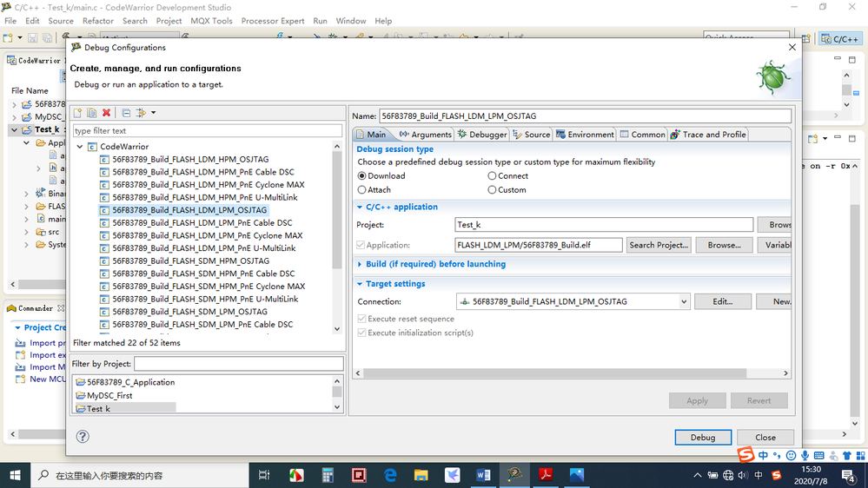
Task: Select MyDSC_First in project filter list
Action: tap(109, 396)
